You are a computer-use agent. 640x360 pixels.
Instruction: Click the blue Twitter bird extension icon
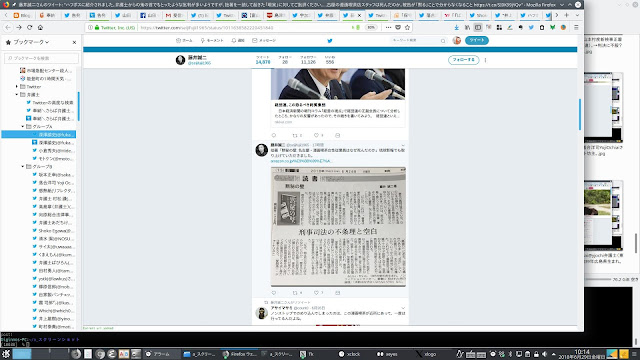click(531, 27)
